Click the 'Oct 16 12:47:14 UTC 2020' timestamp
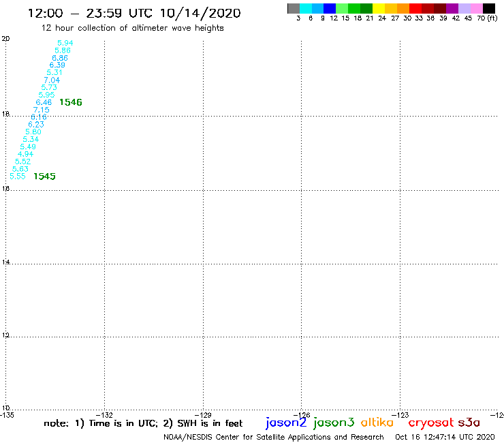504x443 pixels. 445,438
